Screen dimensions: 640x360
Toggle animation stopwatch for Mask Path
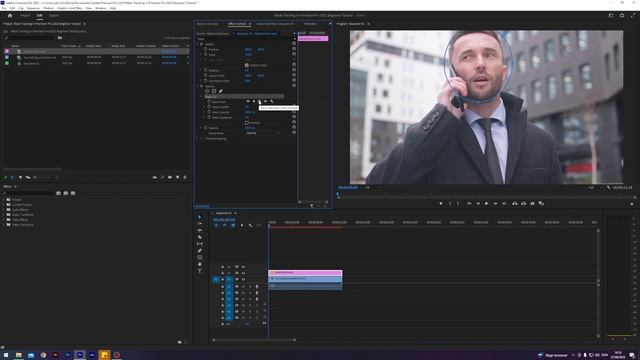[x=209, y=101]
